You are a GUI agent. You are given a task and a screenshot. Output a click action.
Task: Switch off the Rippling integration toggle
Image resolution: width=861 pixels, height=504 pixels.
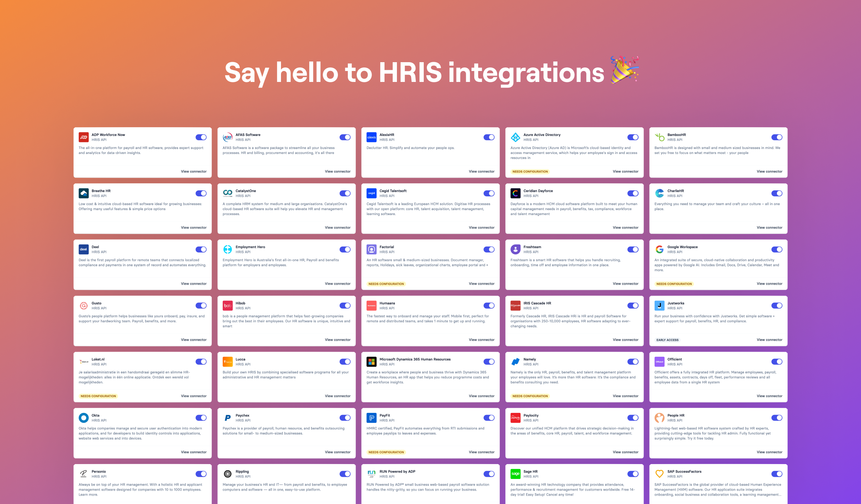click(345, 474)
